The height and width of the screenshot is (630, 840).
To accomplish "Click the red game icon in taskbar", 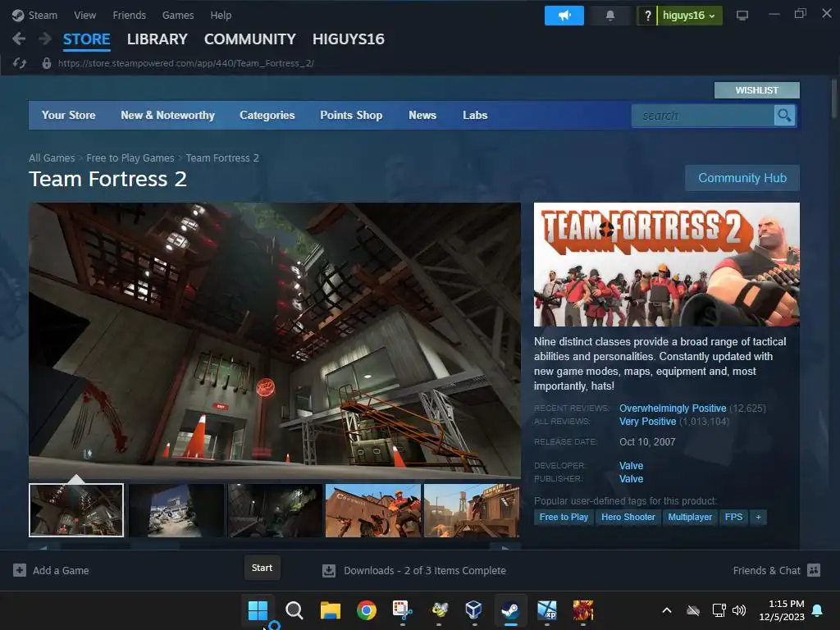I will pyautogui.click(x=583, y=610).
